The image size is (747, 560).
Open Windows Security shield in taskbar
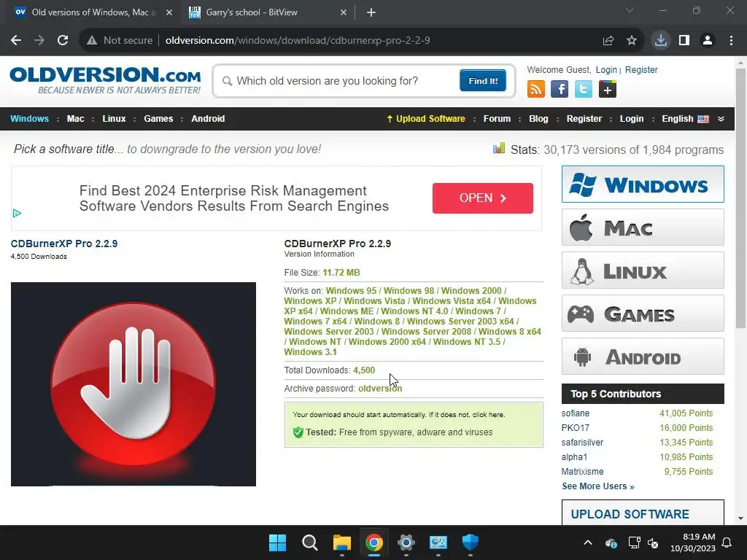click(x=471, y=542)
